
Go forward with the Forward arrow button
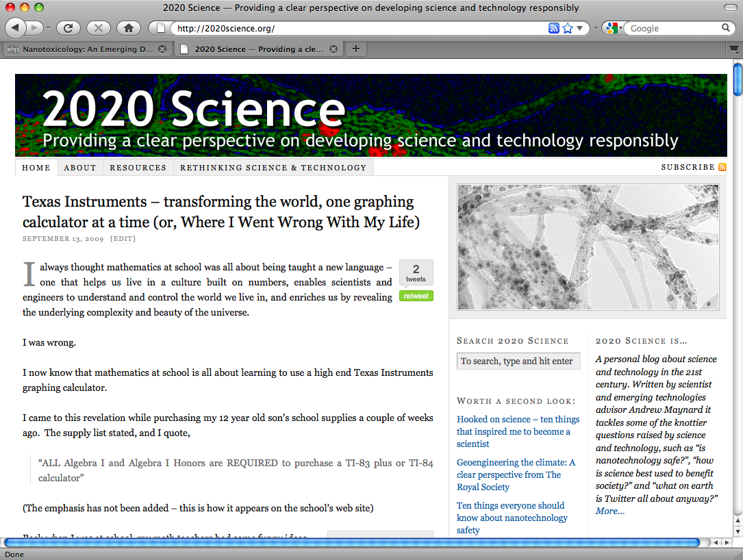pos(34,28)
